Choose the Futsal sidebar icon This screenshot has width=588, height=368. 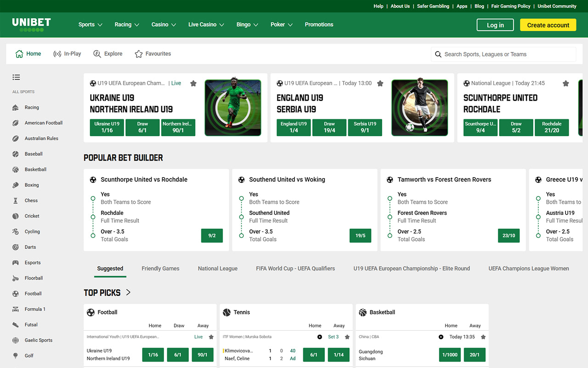tap(16, 325)
